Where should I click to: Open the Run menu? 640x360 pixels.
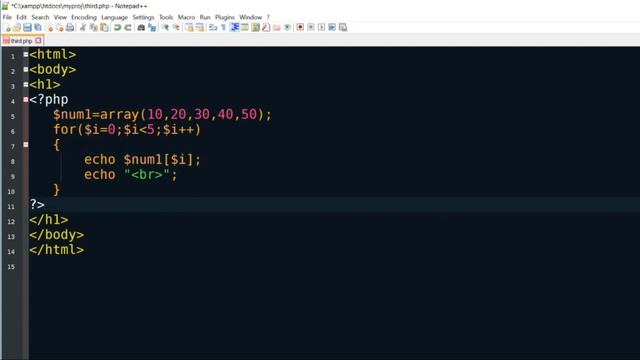(x=205, y=17)
